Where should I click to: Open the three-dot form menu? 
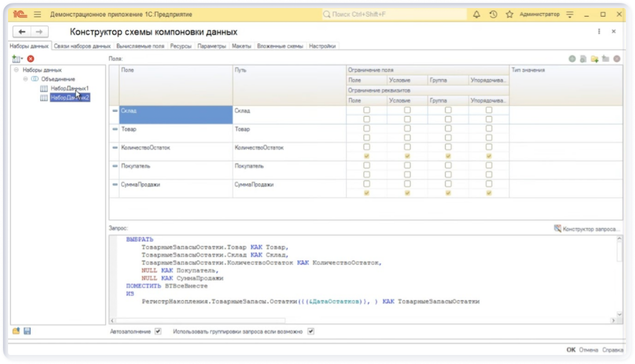[599, 31]
